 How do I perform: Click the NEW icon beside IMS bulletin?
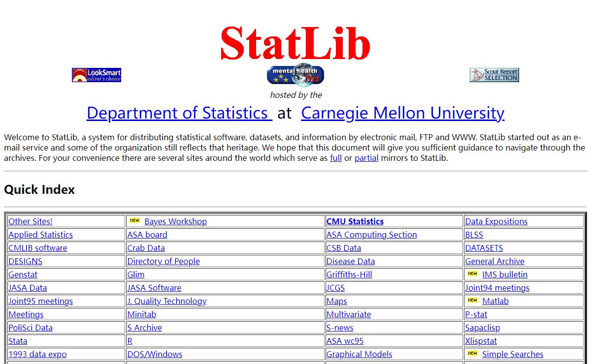472,274
